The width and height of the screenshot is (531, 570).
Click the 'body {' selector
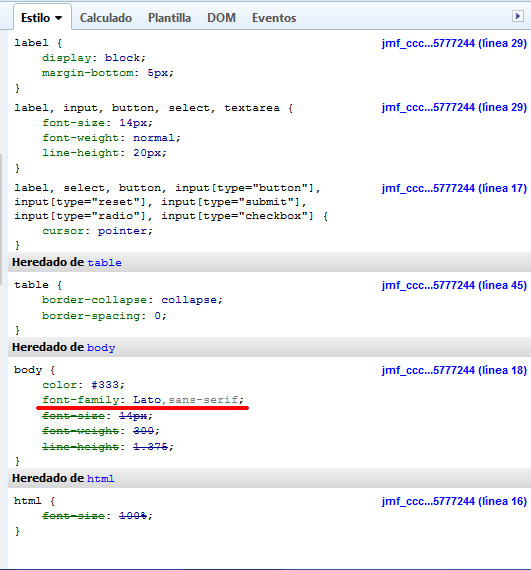tap(35, 370)
